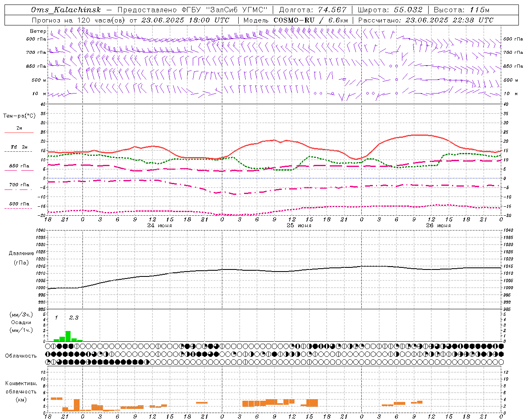Click the latitude value Широта: 55.032
The width and height of the screenshot is (525, 420).
390,10
